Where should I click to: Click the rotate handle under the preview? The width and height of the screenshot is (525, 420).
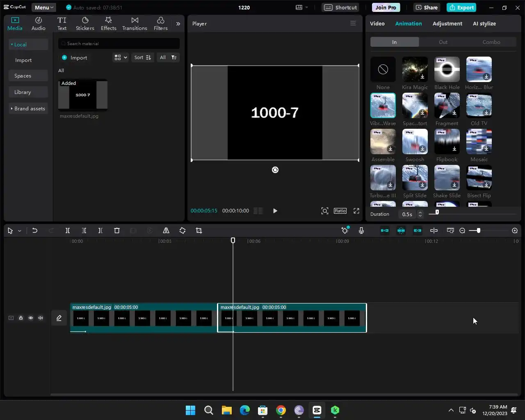275,170
